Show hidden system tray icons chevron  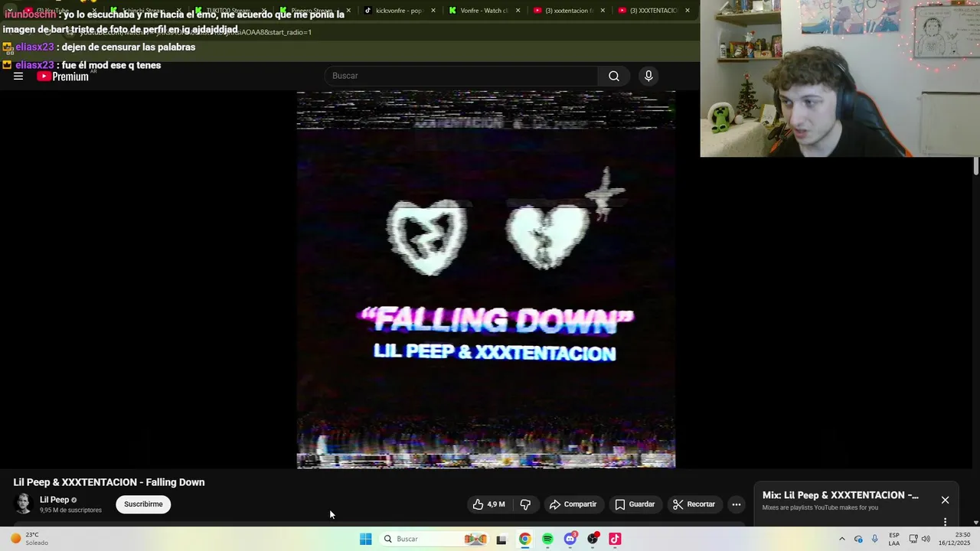coord(842,539)
